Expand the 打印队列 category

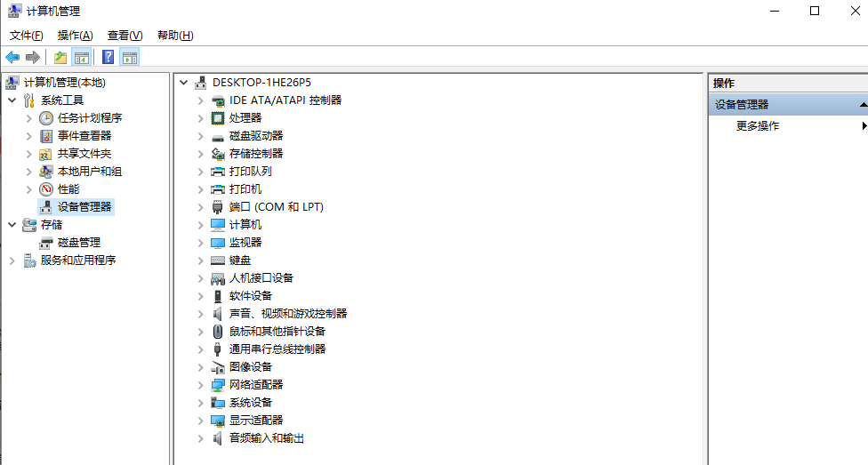coord(201,172)
